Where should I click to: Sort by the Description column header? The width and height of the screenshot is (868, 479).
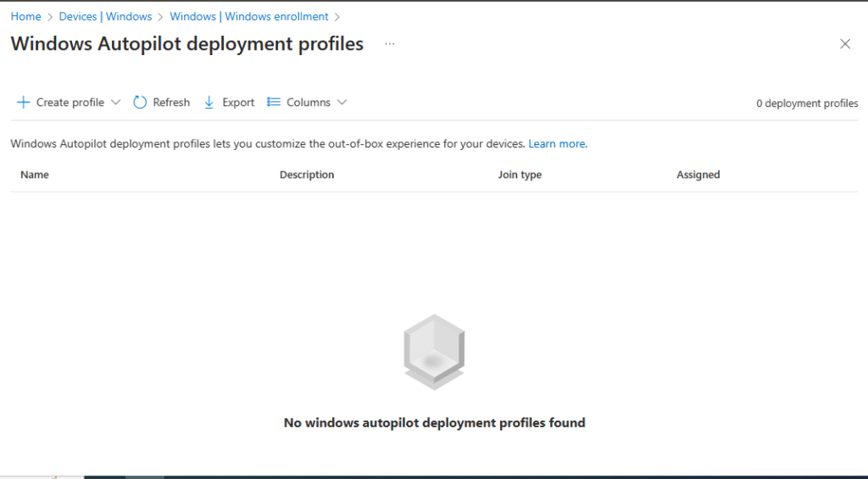[307, 175]
